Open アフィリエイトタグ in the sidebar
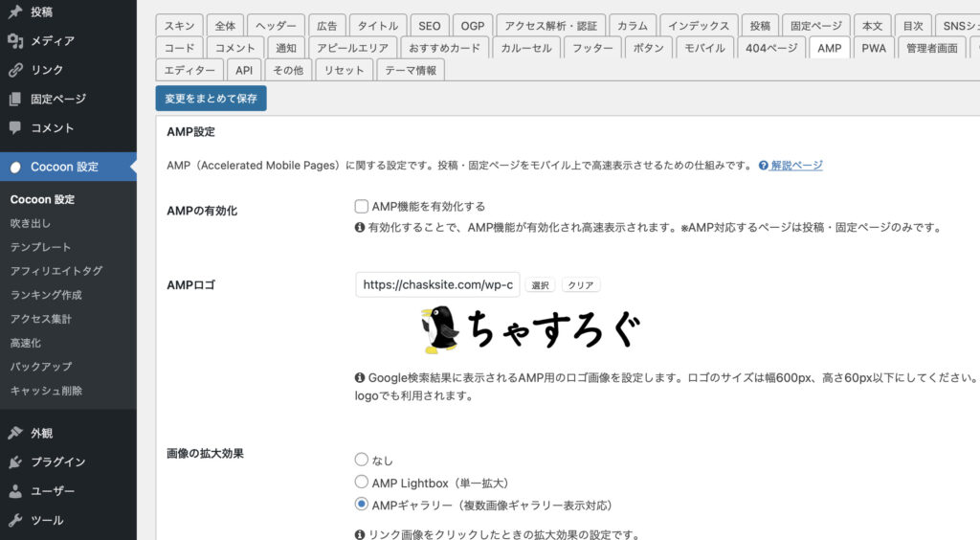 pyautogui.click(x=56, y=271)
